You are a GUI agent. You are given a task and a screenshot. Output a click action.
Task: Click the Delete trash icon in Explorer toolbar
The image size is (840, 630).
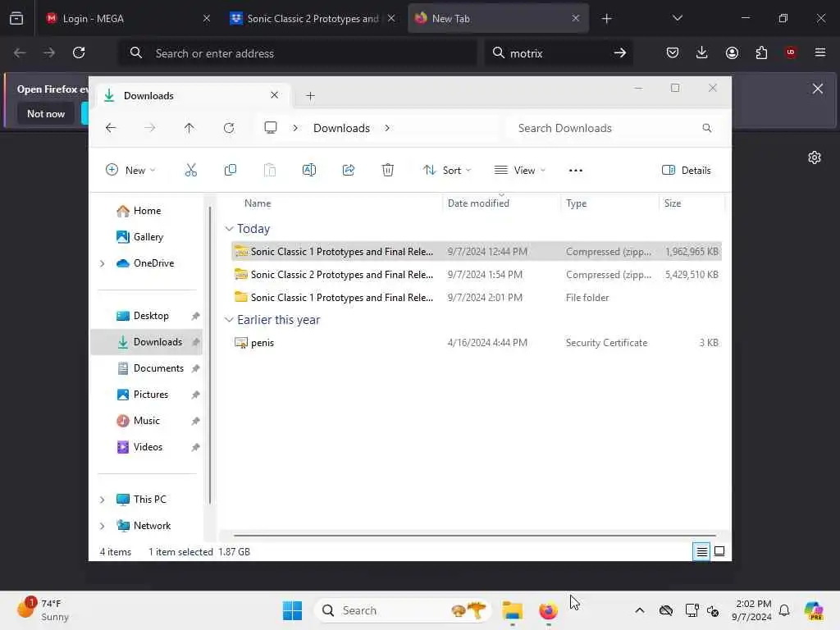click(388, 171)
